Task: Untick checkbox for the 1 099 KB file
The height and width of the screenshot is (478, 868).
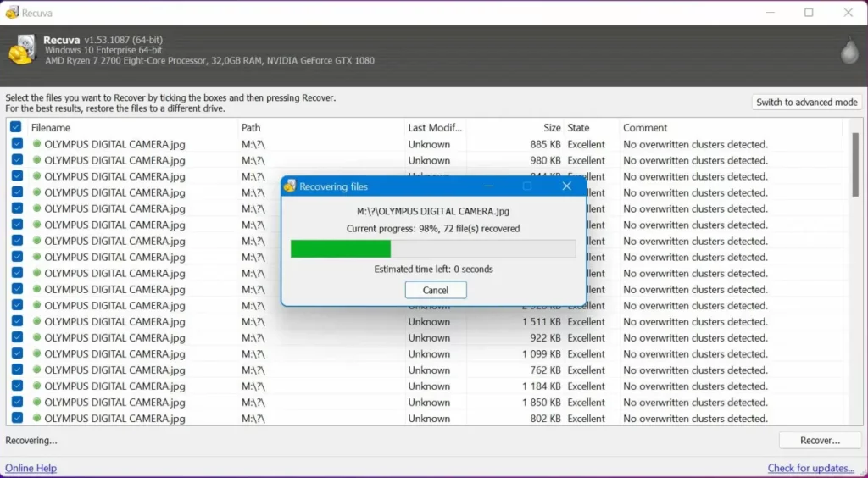Action: (x=17, y=353)
